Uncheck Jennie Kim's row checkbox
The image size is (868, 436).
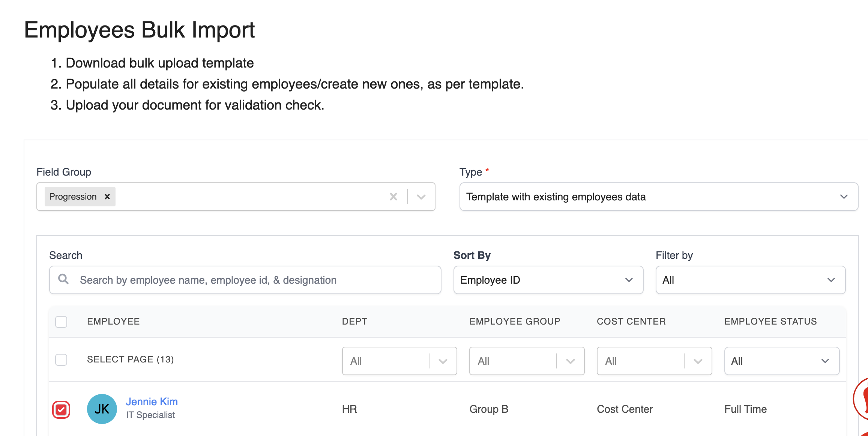click(61, 409)
